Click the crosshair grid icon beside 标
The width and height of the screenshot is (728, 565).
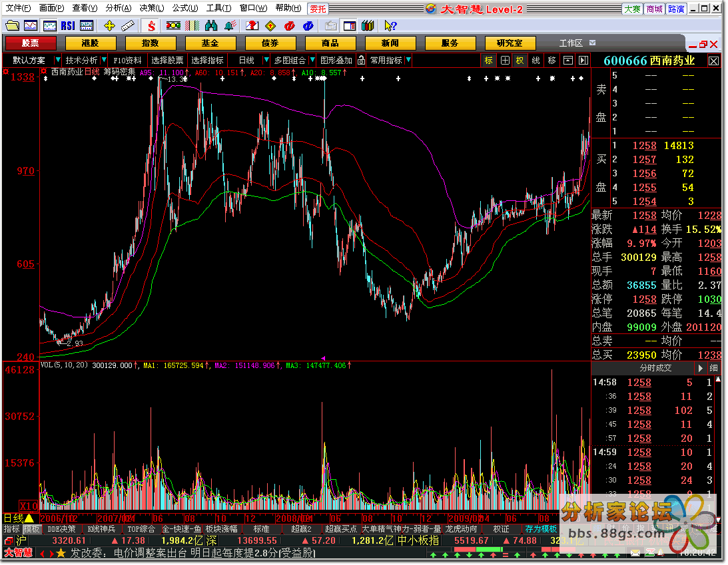(x=505, y=61)
